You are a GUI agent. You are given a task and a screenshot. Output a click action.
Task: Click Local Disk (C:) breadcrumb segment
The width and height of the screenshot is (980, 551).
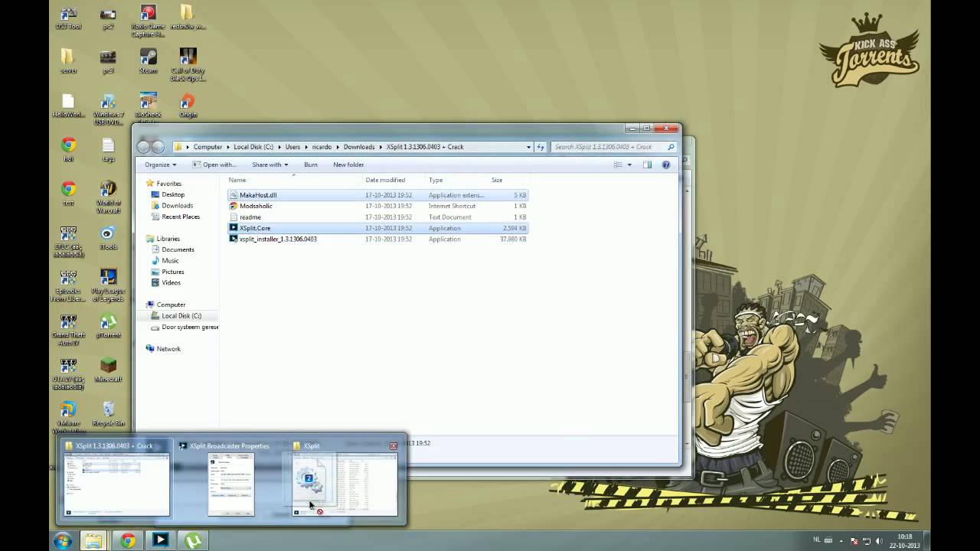[253, 147]
